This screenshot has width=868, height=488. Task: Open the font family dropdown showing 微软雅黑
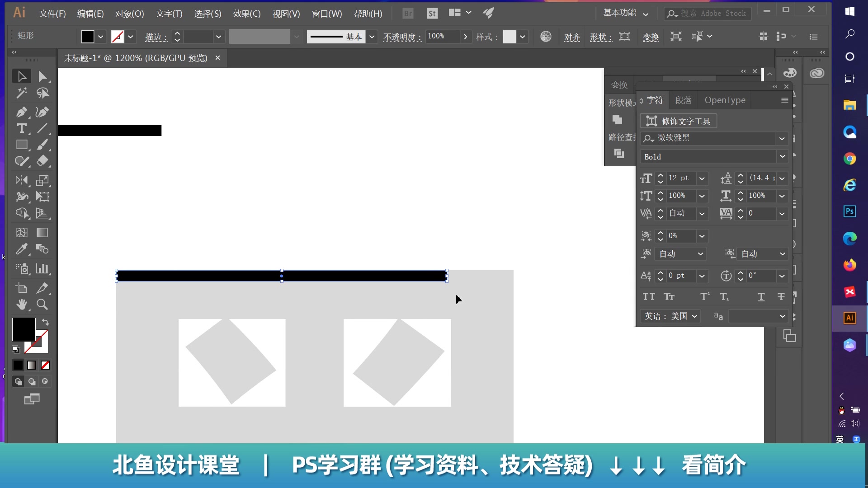pyautogui.click(x=782, y=138)
